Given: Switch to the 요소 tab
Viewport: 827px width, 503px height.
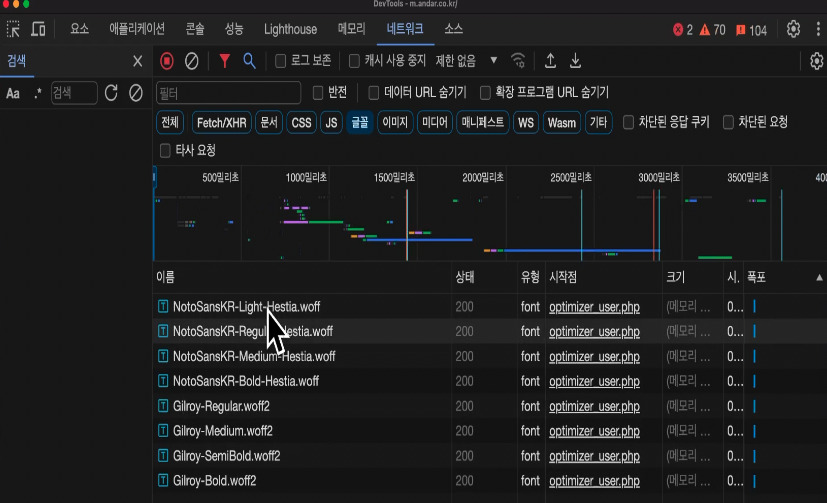Looking at the screenshot, I should point(80,29).
